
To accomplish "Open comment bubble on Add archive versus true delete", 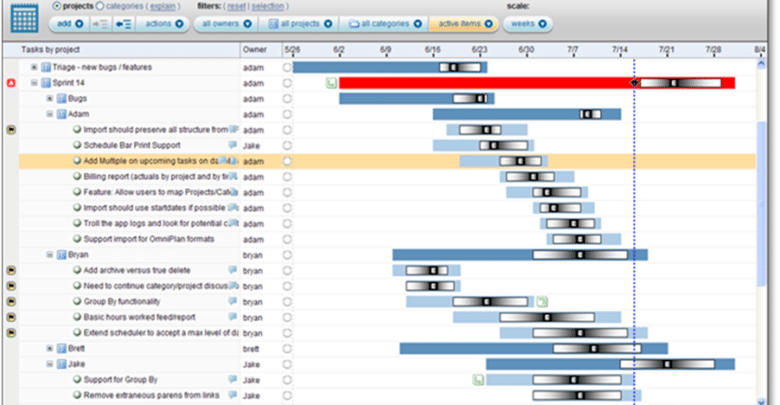I will pyautogui.click(x=232, y=270).
